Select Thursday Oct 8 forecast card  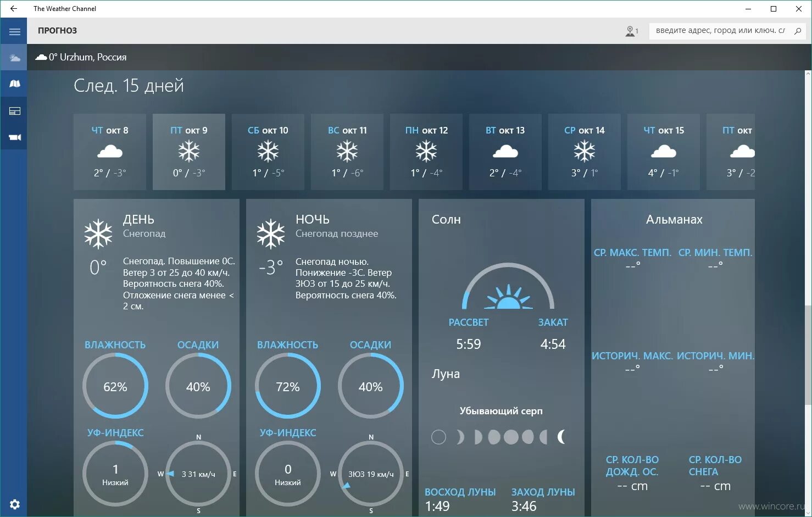pos(110,152)
